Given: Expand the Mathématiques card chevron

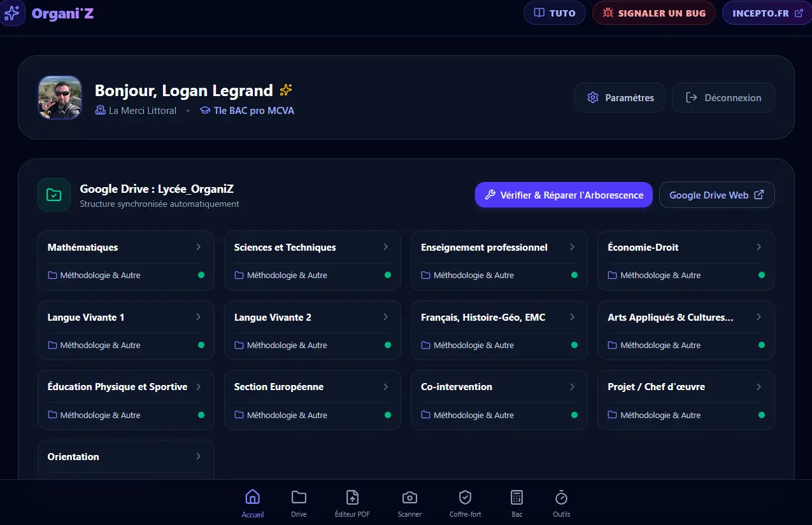Looking at the screenshot, I should (199, 247).
